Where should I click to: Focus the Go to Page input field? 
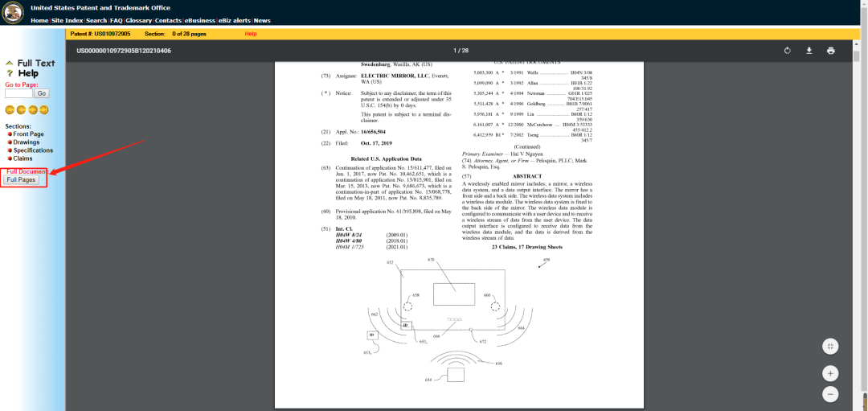(x=18, y=93)
